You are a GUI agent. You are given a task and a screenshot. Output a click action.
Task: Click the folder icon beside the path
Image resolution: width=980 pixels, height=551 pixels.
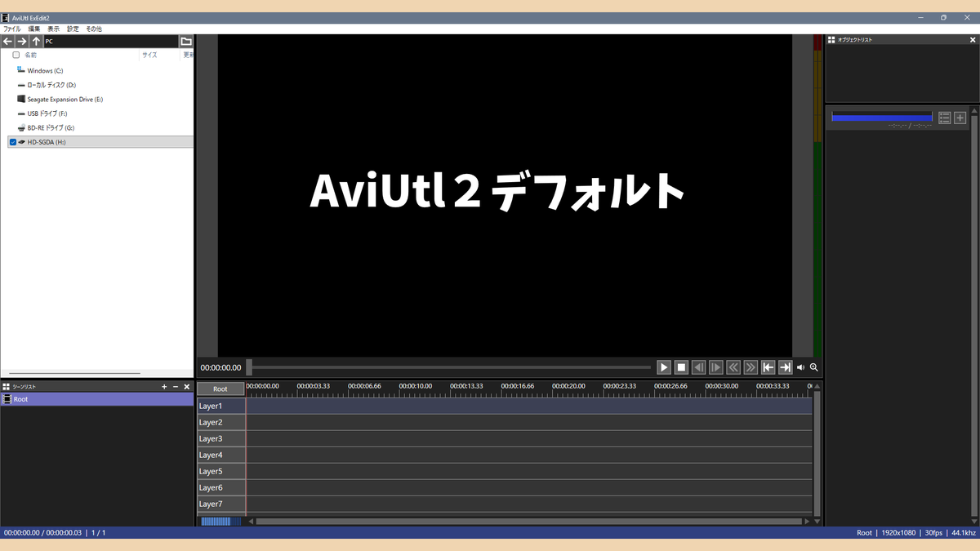point(186,41)
